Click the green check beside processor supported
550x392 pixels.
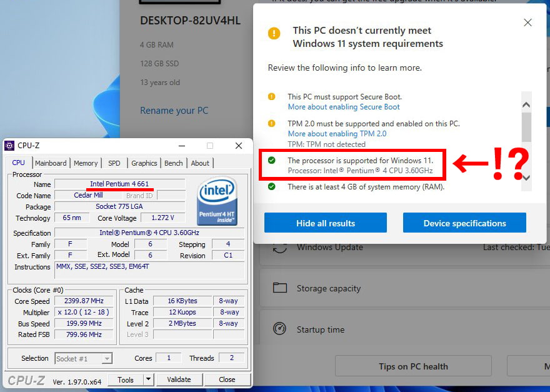click(271, 161)
